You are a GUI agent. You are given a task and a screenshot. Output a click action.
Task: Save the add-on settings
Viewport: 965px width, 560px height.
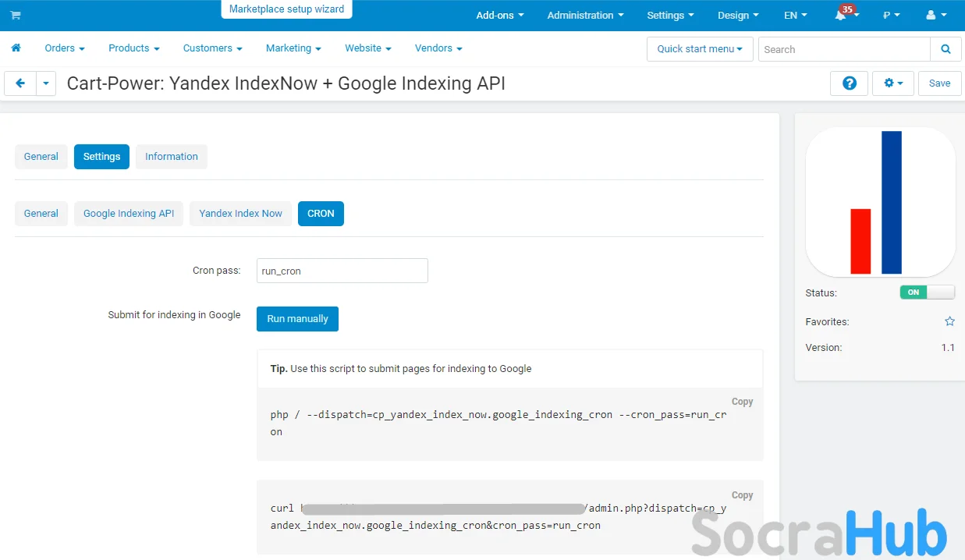tap(939, 83)
